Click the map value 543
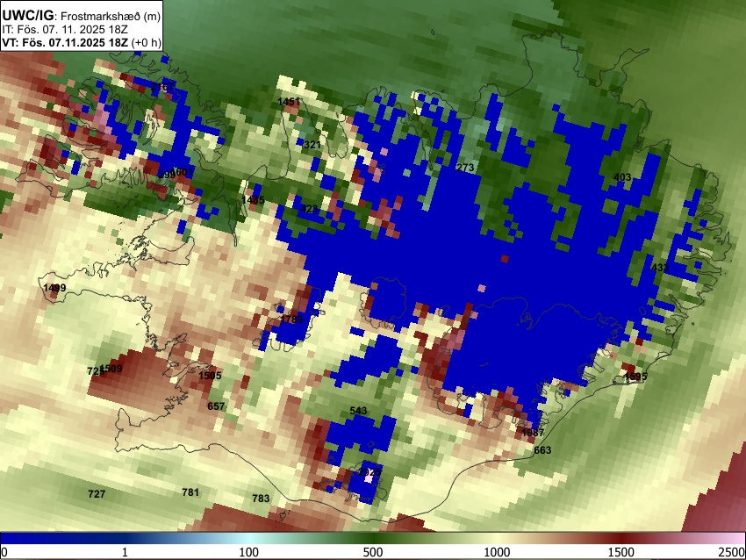 pyautogui.click(x=358, y=411)
